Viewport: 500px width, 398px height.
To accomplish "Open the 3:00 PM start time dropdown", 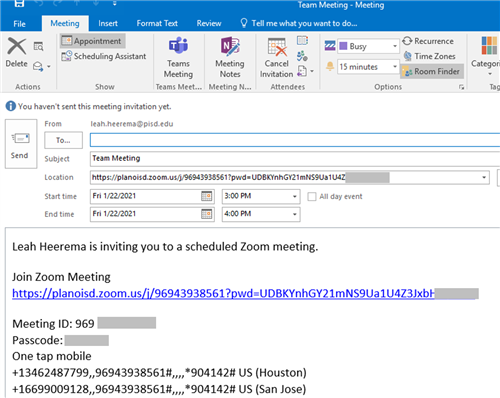I will (x=294, y=196).
